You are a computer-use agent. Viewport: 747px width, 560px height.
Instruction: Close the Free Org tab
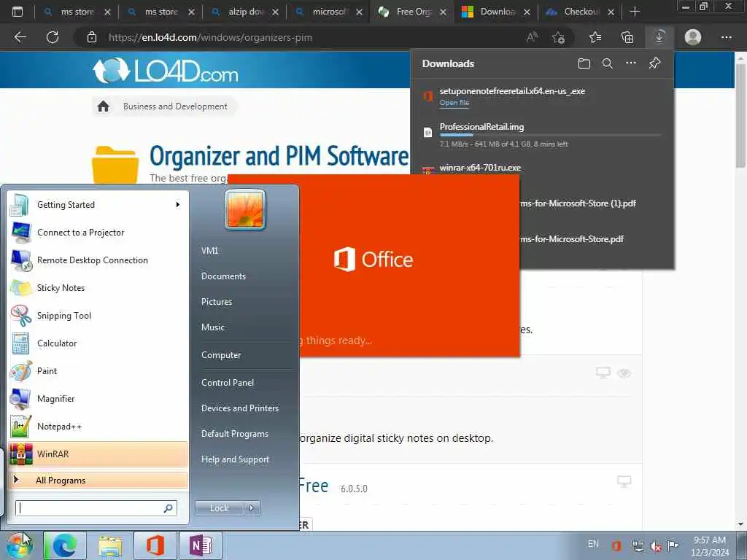pos(443,12)
